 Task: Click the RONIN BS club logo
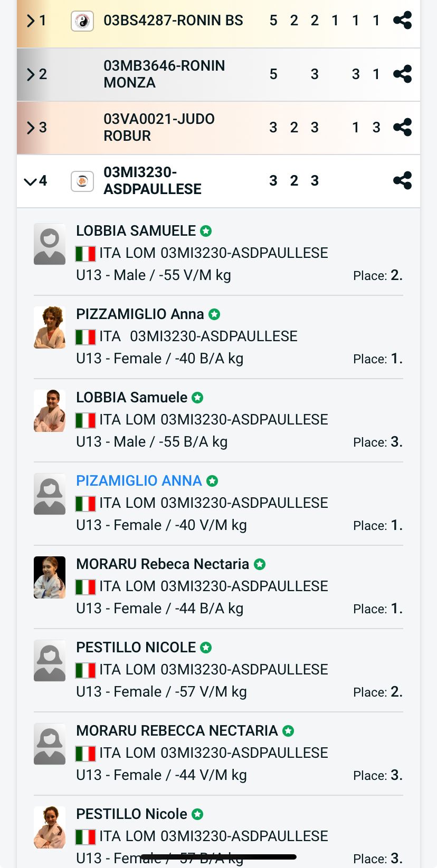point(82,21)
